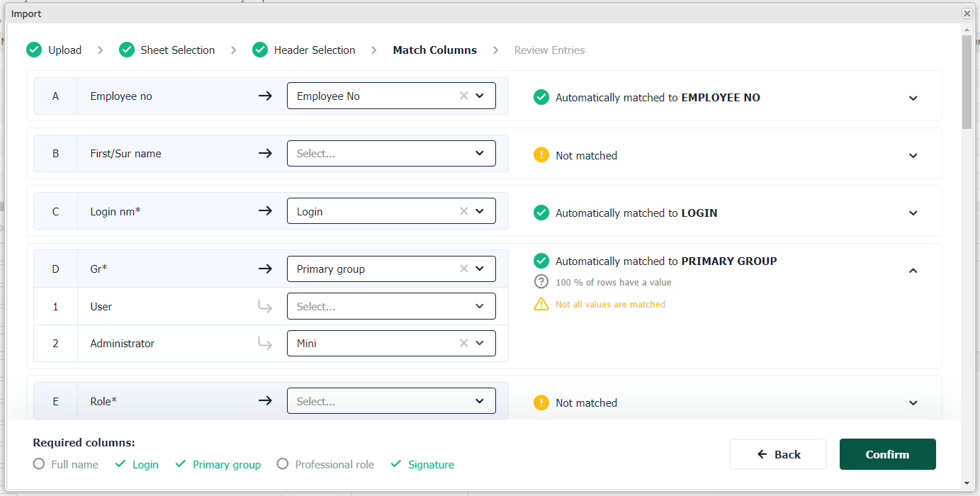Viewport: 980px width, 496px height.
Task: Click the yellow warning icon for Role
Action: coord(541,402)
